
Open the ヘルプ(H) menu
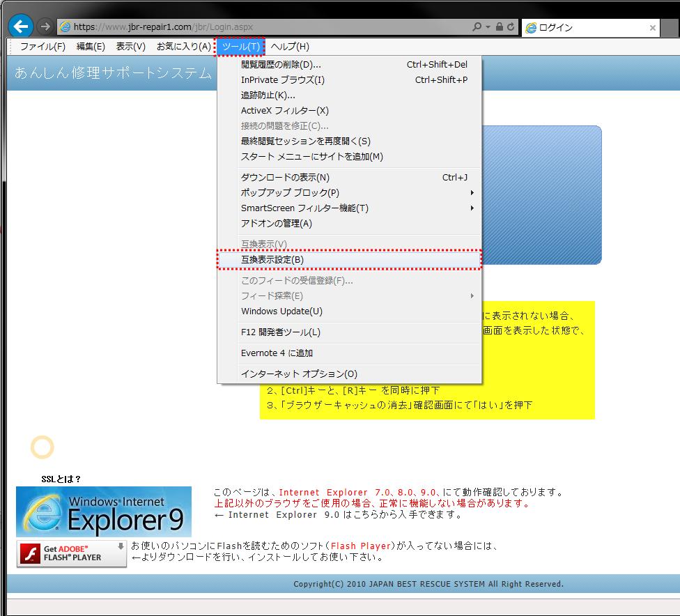(x=290, y=47)
